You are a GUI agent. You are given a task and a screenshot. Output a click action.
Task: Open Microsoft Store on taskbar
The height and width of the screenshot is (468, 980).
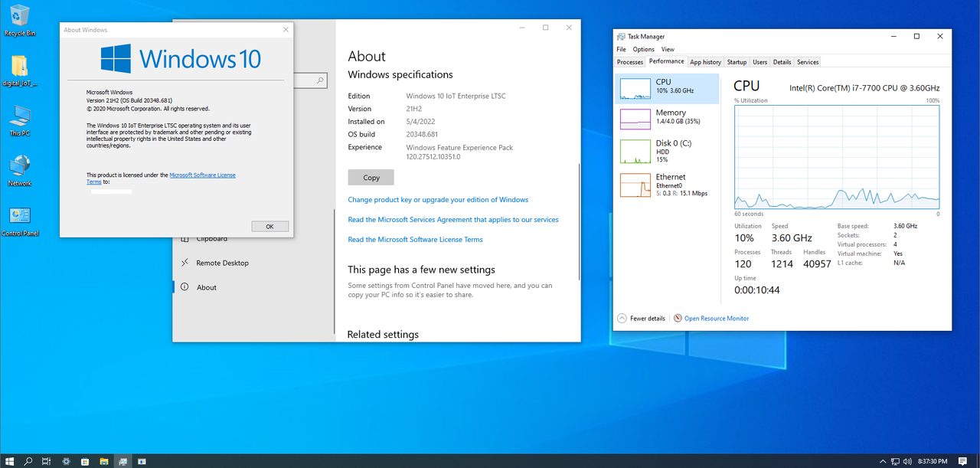[x=85, y=461]
